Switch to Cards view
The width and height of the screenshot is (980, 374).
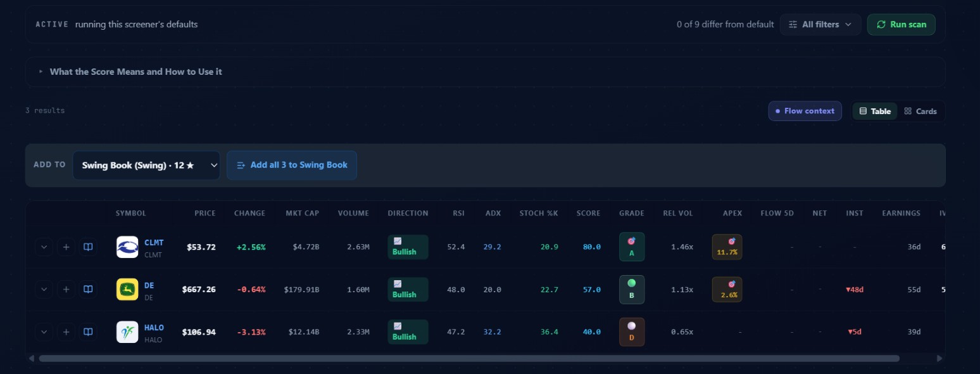[x=920, y=111]
